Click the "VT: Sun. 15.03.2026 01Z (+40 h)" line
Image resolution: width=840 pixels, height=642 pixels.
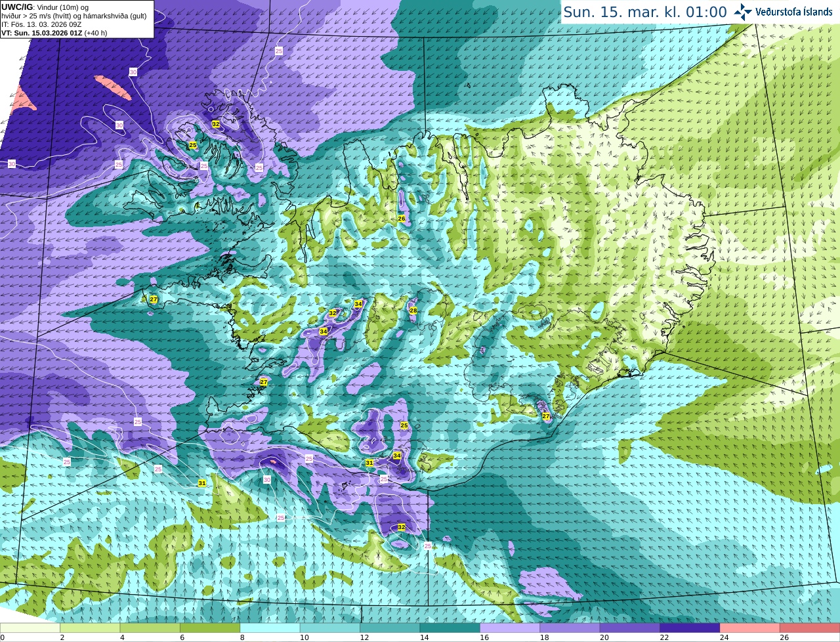coord(54,33)
